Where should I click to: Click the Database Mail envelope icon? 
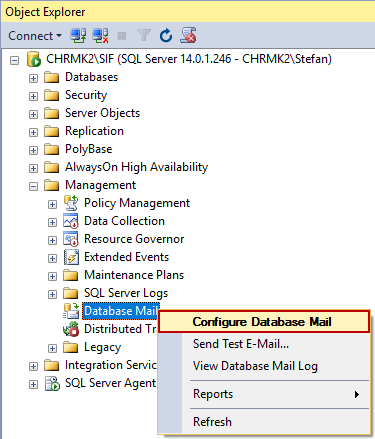tap(71, 311)
